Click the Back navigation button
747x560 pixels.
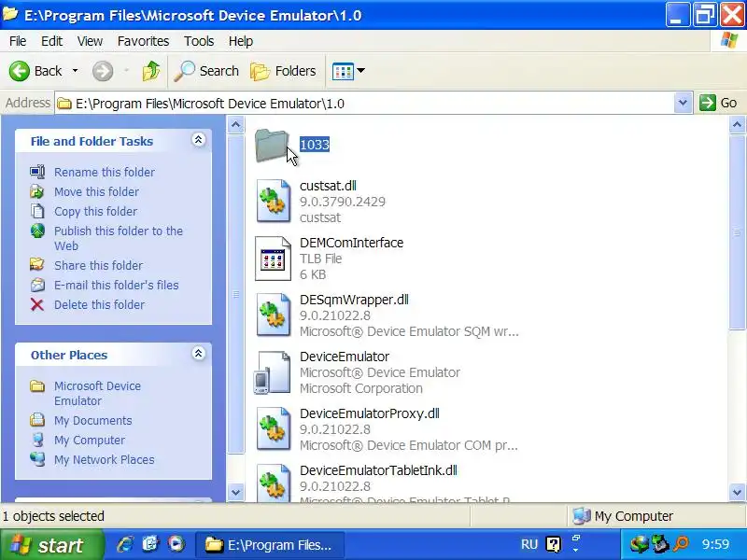tap(35, 71)
